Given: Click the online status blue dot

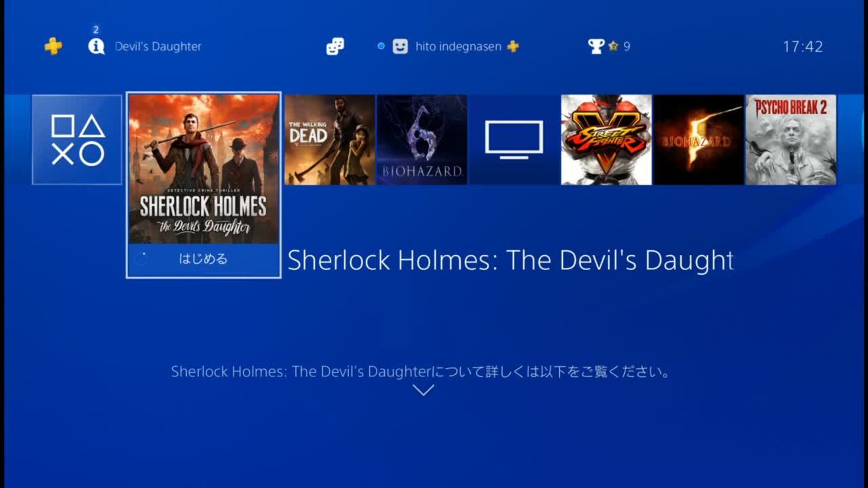Looking at the screenshot, I should [381, 46].
